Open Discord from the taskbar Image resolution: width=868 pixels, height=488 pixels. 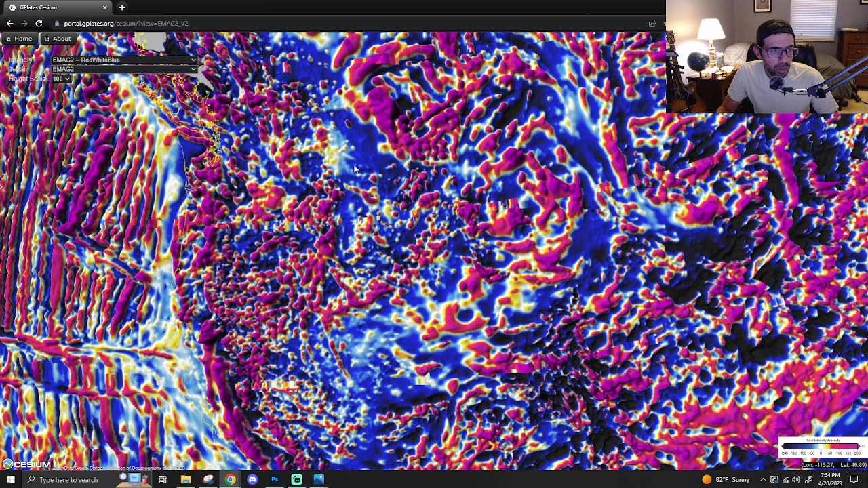point(252,480)
